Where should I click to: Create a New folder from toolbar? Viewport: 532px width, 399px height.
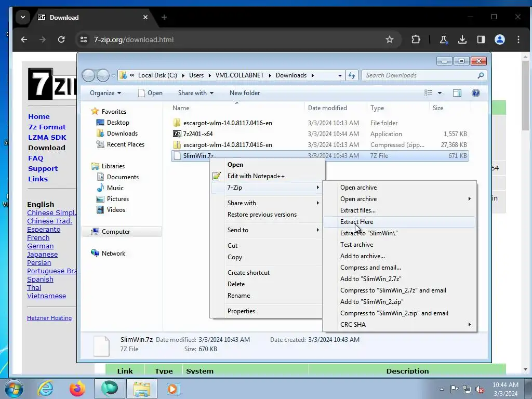(x=245, y=93)
